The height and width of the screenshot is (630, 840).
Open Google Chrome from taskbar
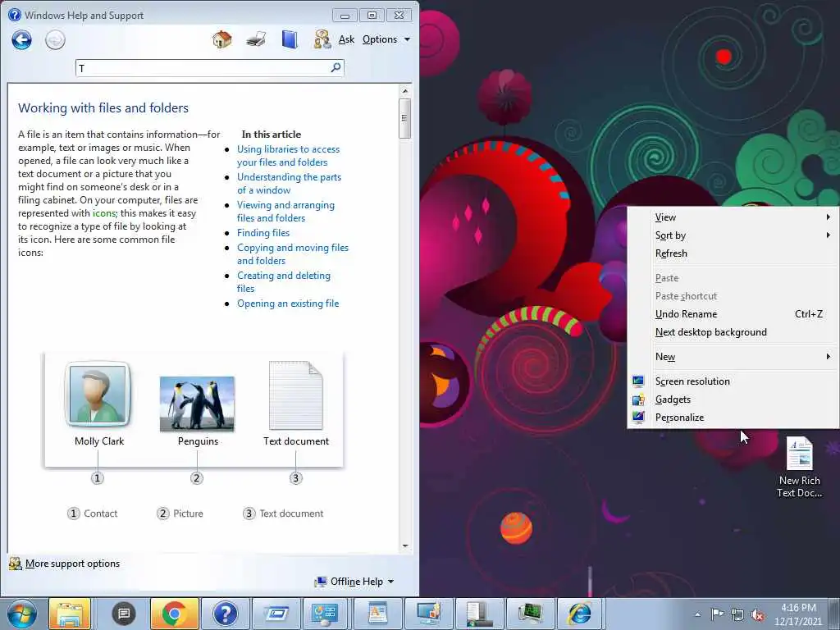click(174, 614)
